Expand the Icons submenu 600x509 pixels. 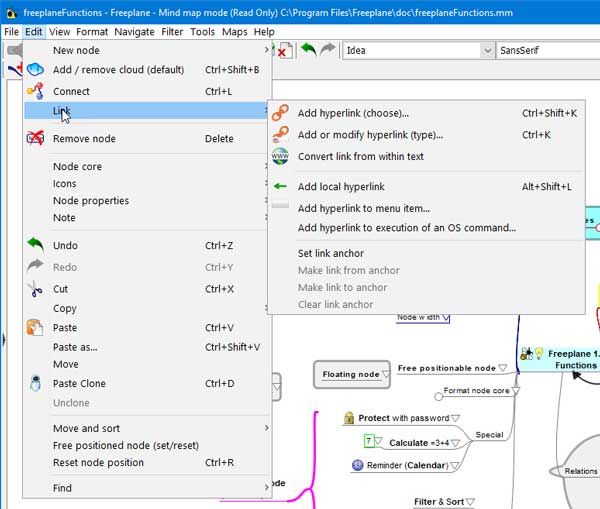tap(147, 184)
